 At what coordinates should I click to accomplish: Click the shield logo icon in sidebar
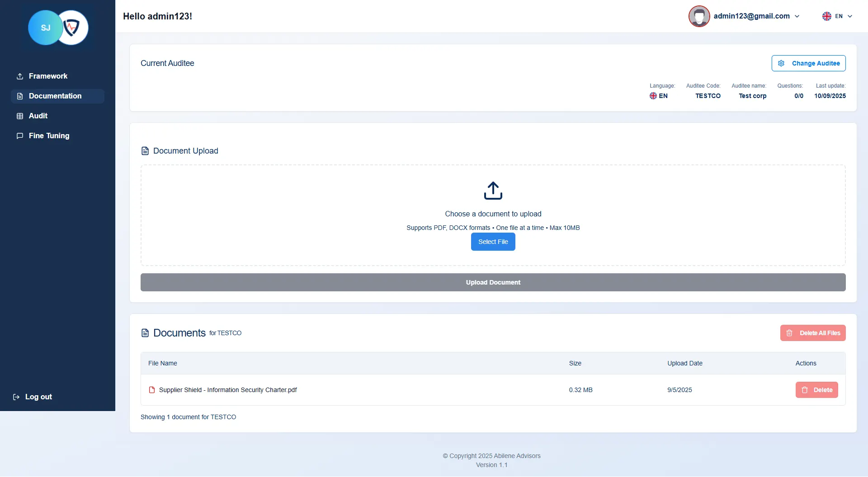(x=72, y=28)
